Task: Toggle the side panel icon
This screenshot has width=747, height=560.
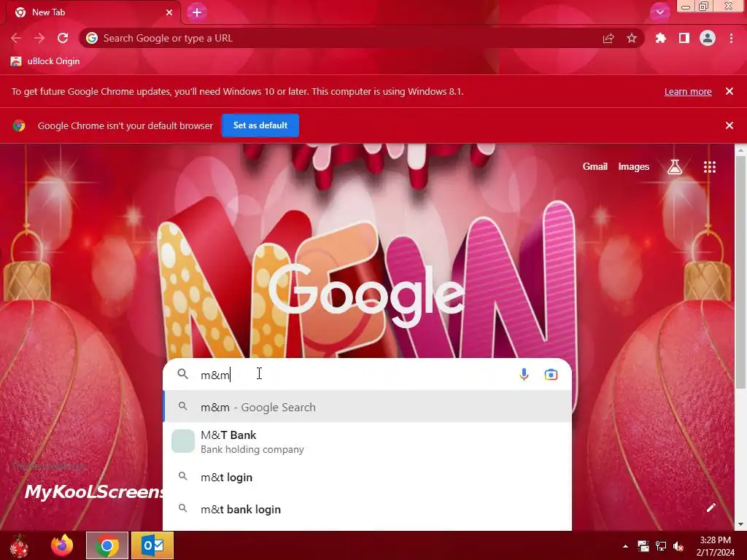Action: tap(684, 38)
